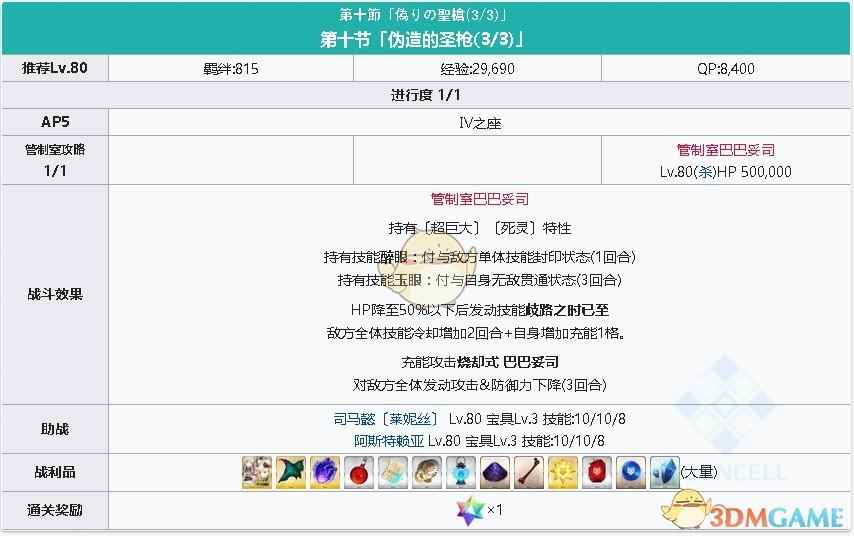Open the 司马懿〔莱妮丝〕 support servant link
This screenshot has width=854, height=536.
click(386, 419)
